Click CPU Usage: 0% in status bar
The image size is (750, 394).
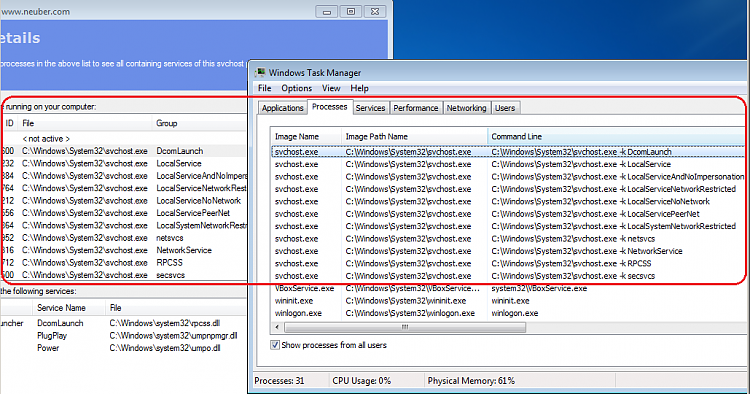[x=362, y=381]
